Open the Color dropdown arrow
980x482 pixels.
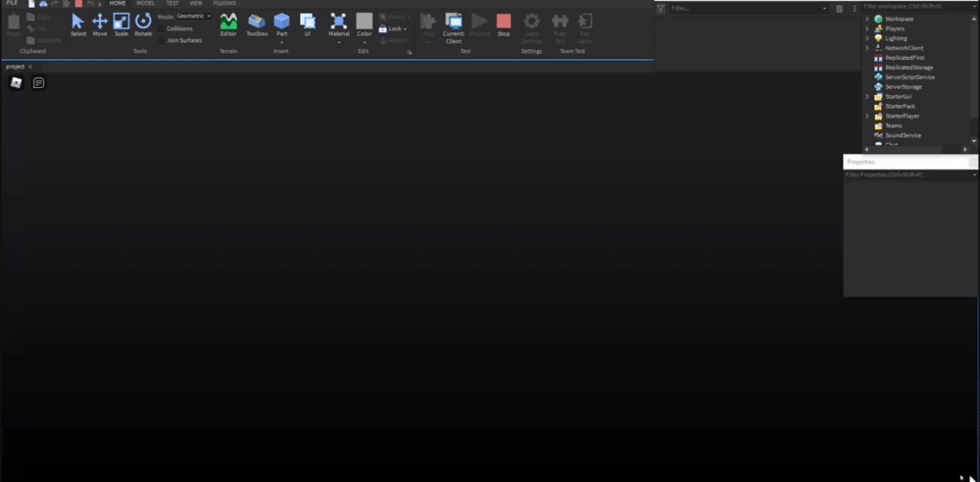(x=365, y=42)
